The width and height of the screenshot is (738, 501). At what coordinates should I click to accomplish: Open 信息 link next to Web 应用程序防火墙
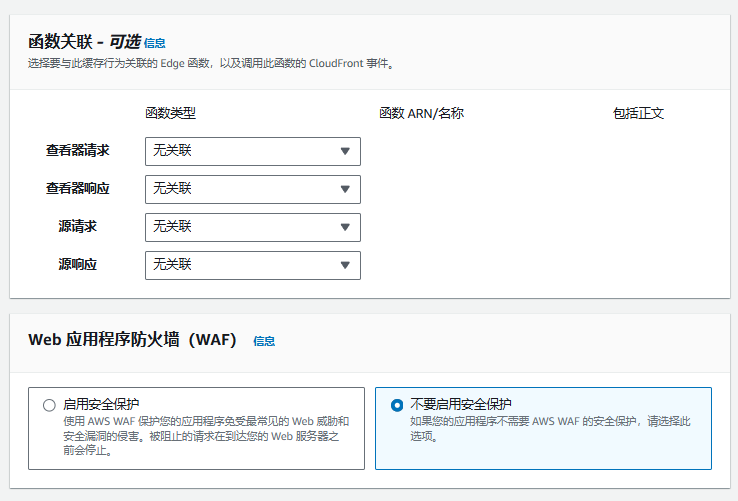coord(264,341)
